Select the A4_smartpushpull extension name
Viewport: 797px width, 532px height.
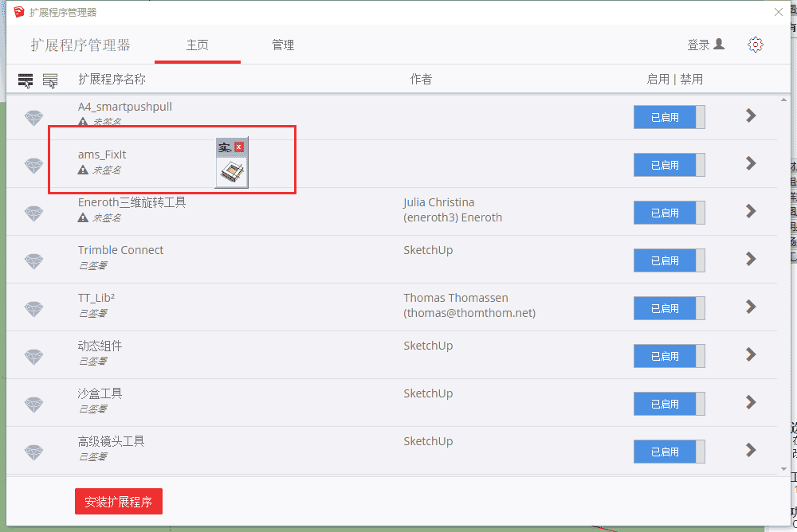pyautogui.click(x=125, y=107)
